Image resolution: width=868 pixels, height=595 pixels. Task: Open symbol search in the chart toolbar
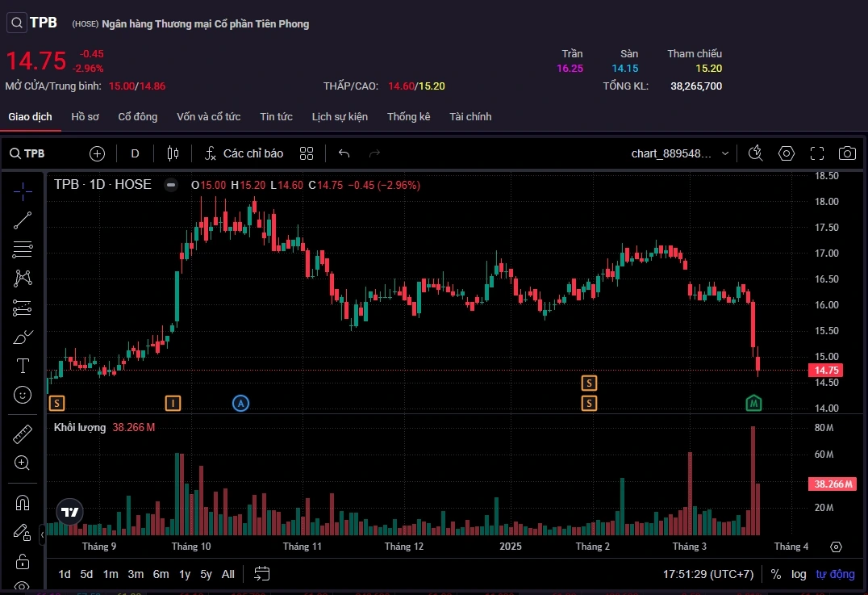pyautogui.click(x=27, y=153)
